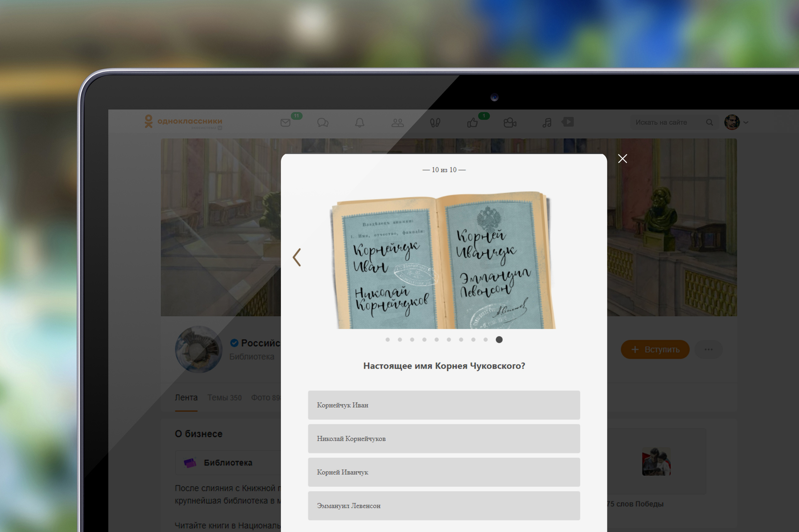The height and width of the screenshot is (532, 799).
Task: Expand the profile menu arrow
Action: pyautogui.click(x=746, y=123)
